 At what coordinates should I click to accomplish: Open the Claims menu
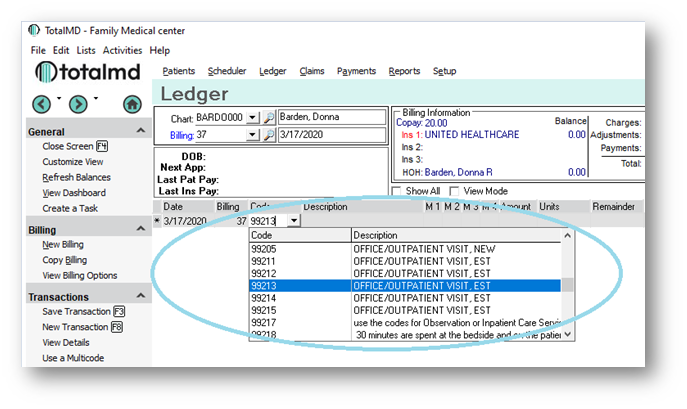coord(312,71)
